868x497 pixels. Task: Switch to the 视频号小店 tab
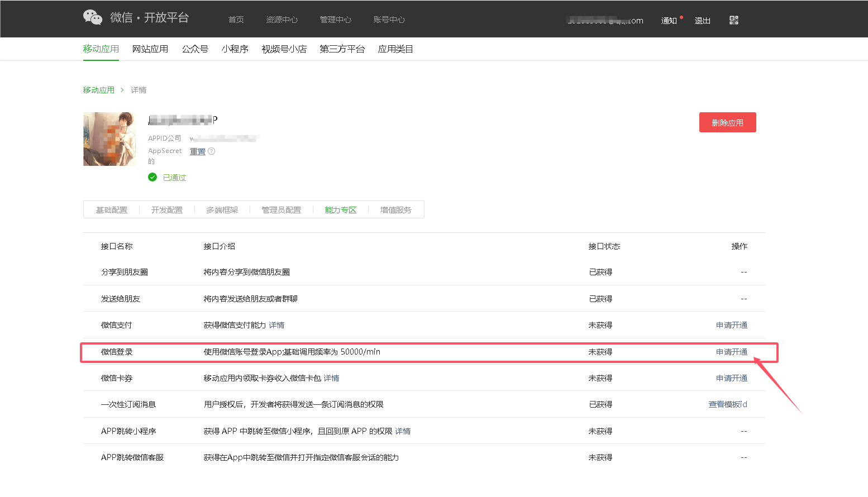[x=284, y=49]
